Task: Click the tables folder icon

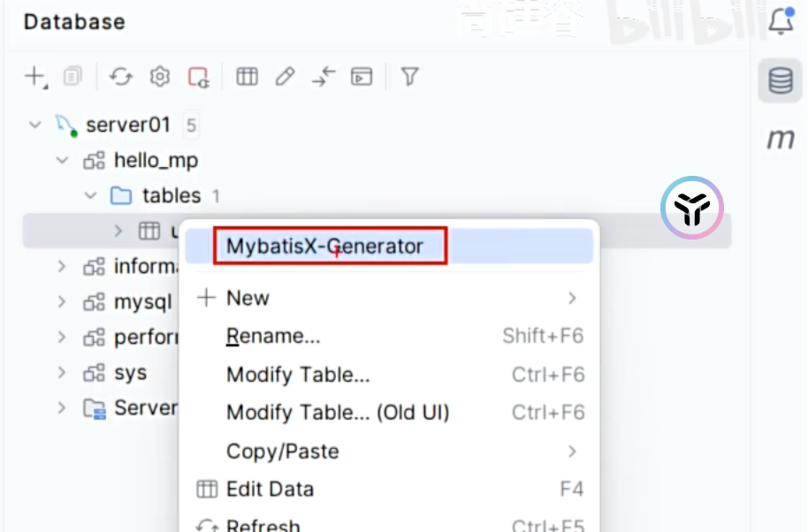Action: [121, 195]
